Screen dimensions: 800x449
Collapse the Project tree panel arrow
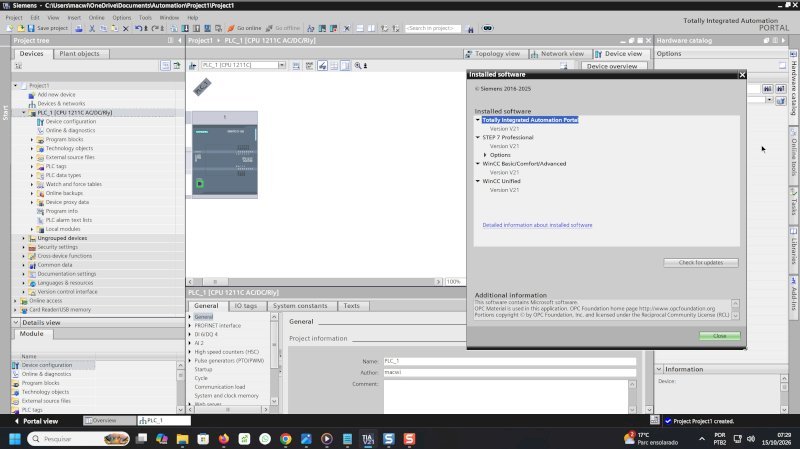coord(180,40)
